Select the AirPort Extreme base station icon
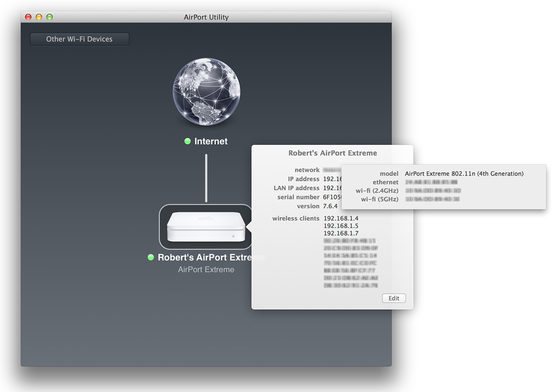 coord(206,227)
